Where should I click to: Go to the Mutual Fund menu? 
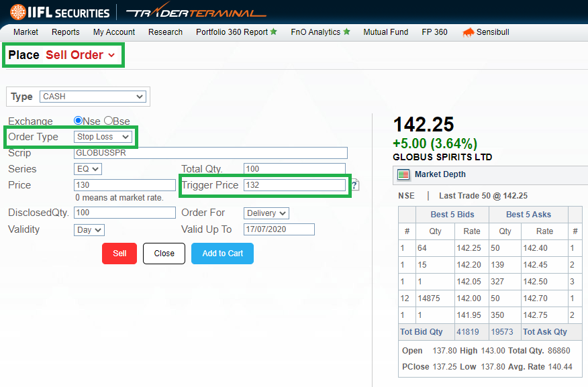(385, 32)
